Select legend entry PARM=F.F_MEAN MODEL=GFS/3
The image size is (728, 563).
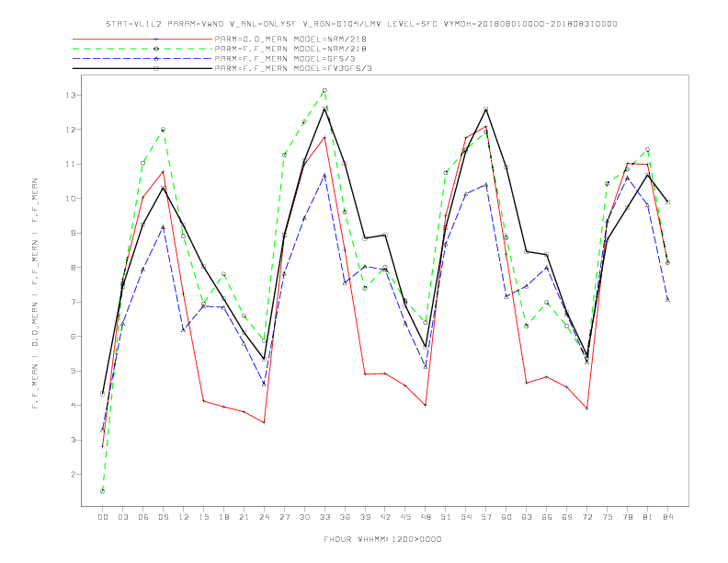click(285, 59)
